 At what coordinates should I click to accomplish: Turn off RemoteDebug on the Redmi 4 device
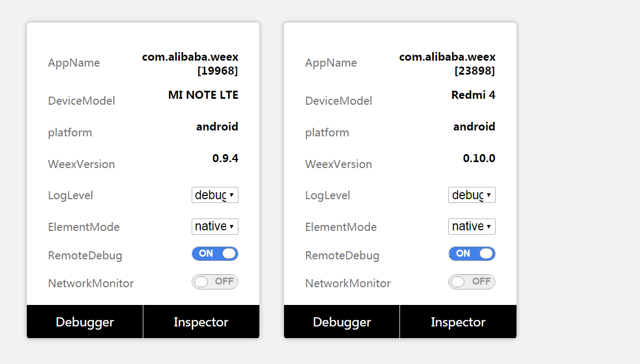coord(472,253)
